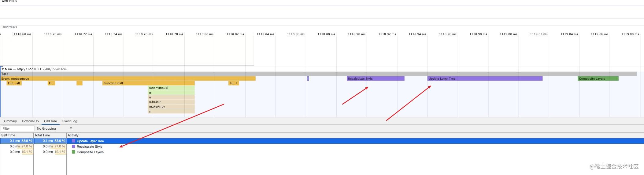644x175 pixels.
Task: Select the Function Call block
Action: (149, 83)
